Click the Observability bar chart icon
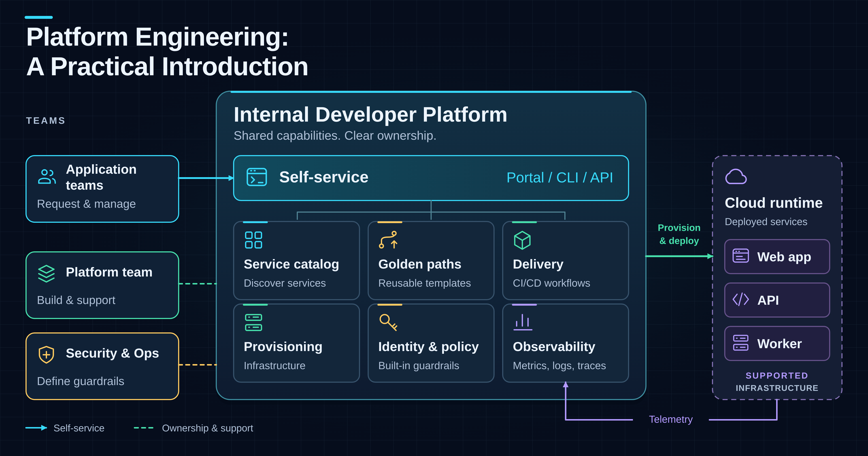The image size is (868, 456). coord(523,322)
